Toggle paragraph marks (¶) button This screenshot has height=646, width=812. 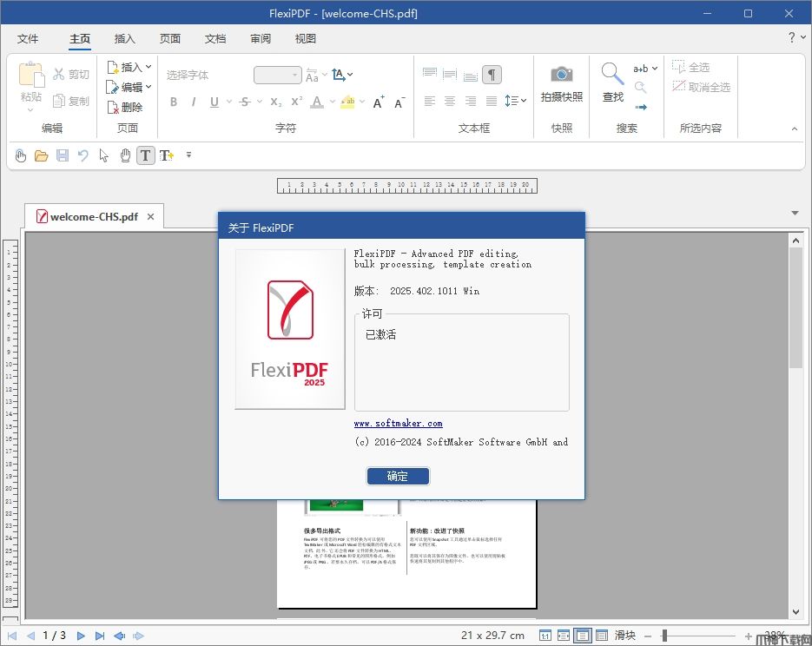[x=492, y=75]
